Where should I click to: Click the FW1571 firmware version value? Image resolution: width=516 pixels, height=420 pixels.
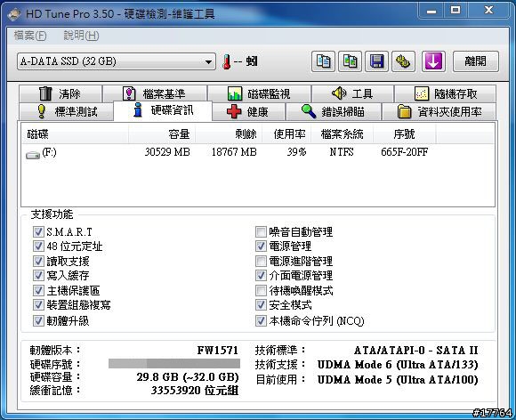pos(218,351)
